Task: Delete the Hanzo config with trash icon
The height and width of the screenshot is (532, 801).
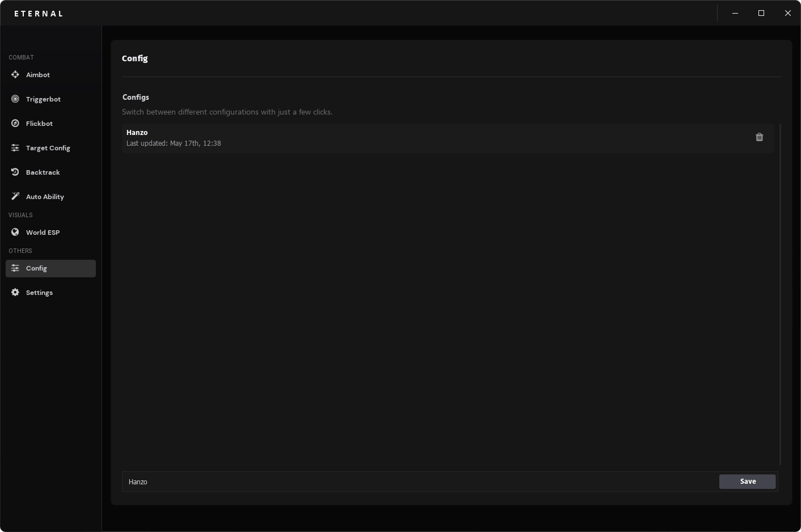Action: [760, 137]
